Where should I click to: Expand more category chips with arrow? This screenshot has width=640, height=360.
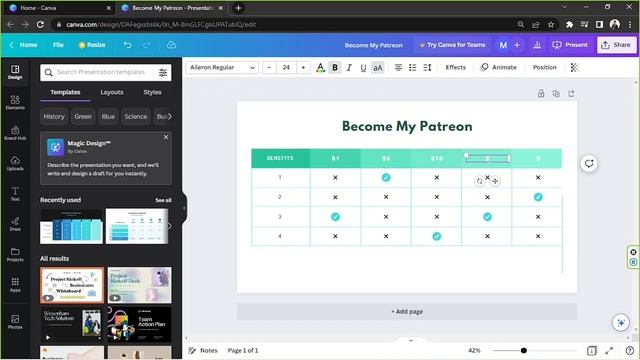170,117
